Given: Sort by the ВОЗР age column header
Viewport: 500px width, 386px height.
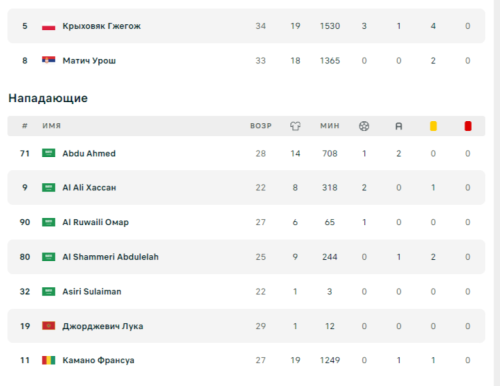Looking at the screenshot, I should [x=261, y=126].
